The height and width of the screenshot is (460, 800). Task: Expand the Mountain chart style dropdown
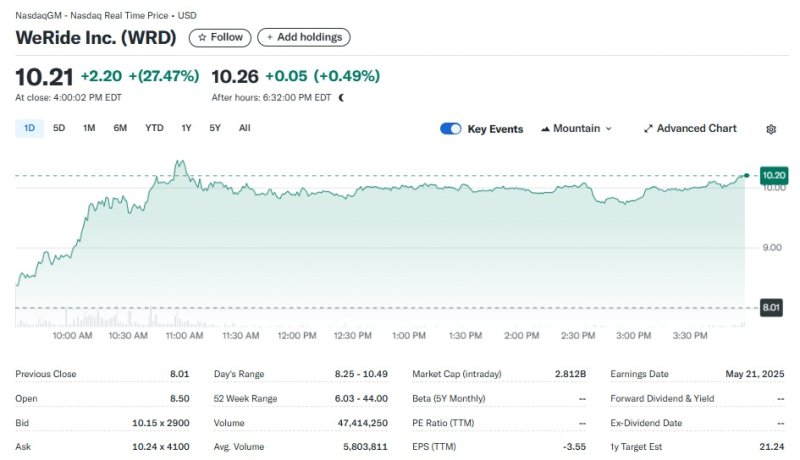(x=608, y=129)
